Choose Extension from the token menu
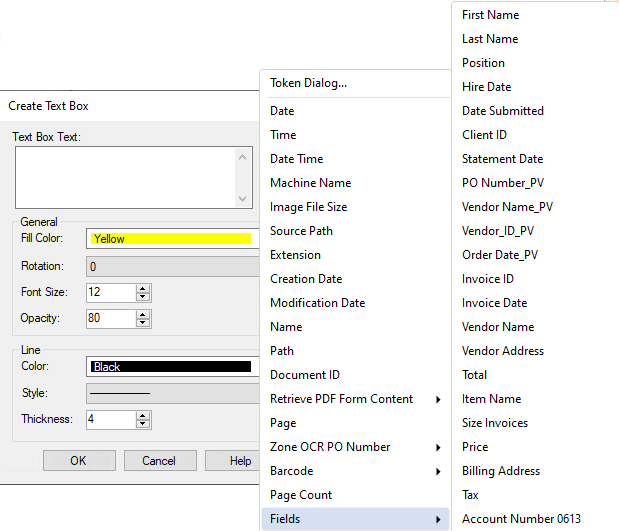This screenshot has height=531, width=619. click(355, 255)
